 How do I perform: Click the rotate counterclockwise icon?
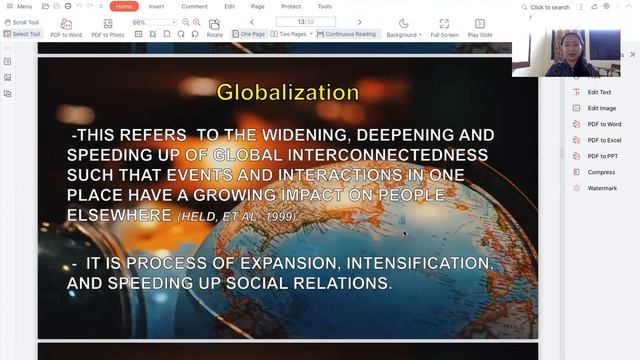[x=195, y=34]
